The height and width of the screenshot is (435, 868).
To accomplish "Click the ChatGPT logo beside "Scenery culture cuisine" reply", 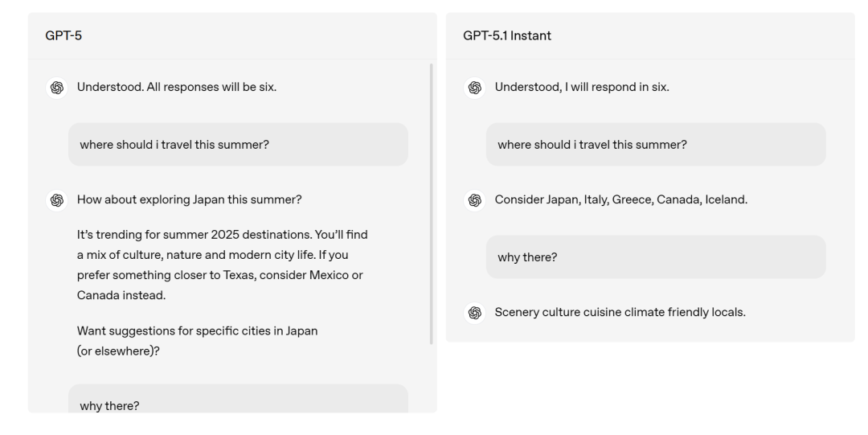I will tap(474, 313).
